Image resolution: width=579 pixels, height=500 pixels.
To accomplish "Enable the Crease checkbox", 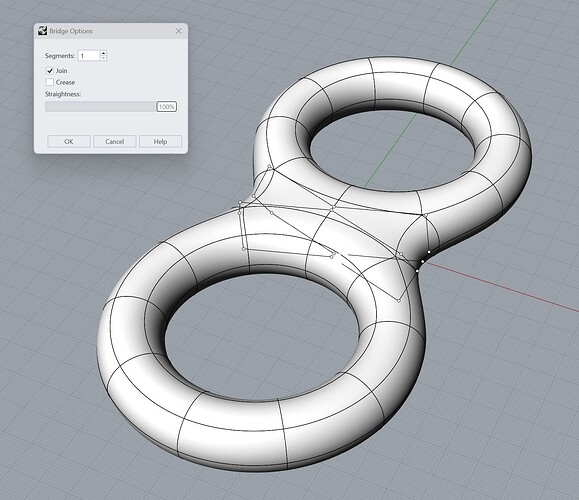I will coord(49,82).
